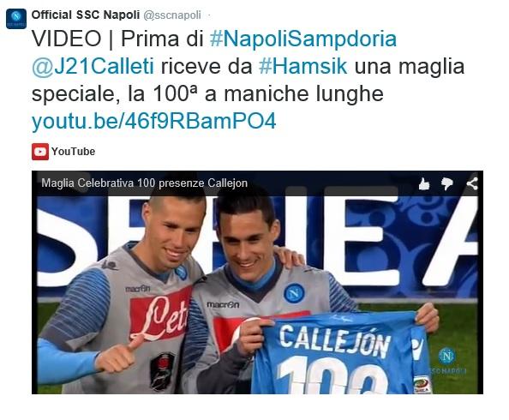Click the @sscnapoli handle
Viewport: 509px width, 420px height.
pos(172,15)
